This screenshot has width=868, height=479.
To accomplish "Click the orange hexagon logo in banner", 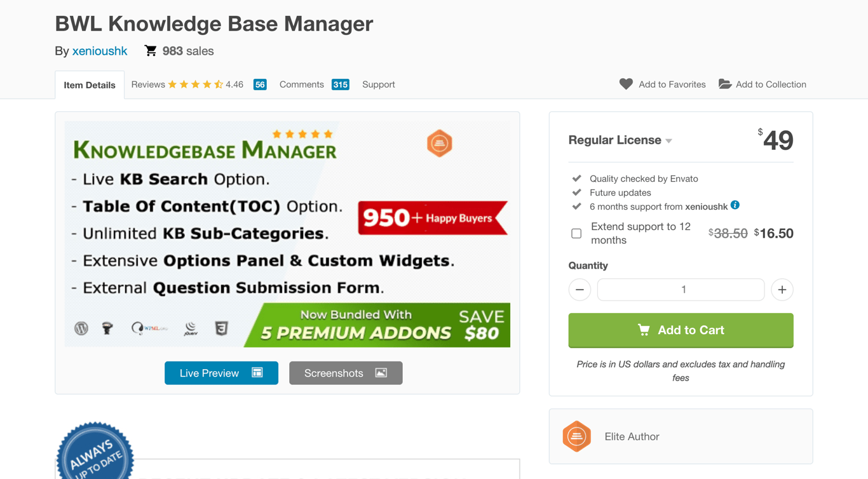I will pyautogui.click(x=439, y=144).
